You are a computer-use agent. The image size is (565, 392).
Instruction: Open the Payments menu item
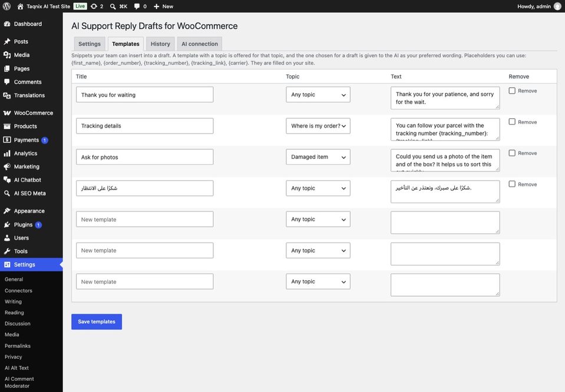click(x=31, y=140)
